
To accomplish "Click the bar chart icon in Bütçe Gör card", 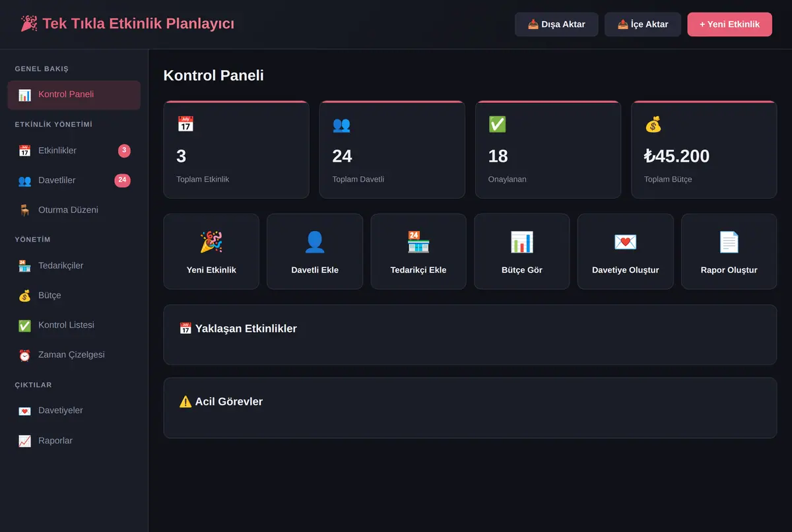I will (x=522, y=242).
